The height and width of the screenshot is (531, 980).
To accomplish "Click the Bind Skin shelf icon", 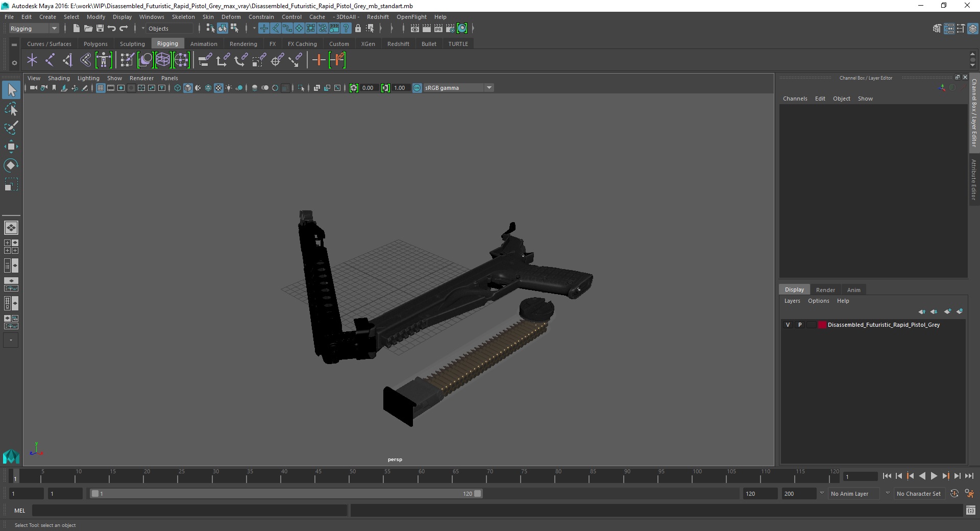I will [86, 60].
